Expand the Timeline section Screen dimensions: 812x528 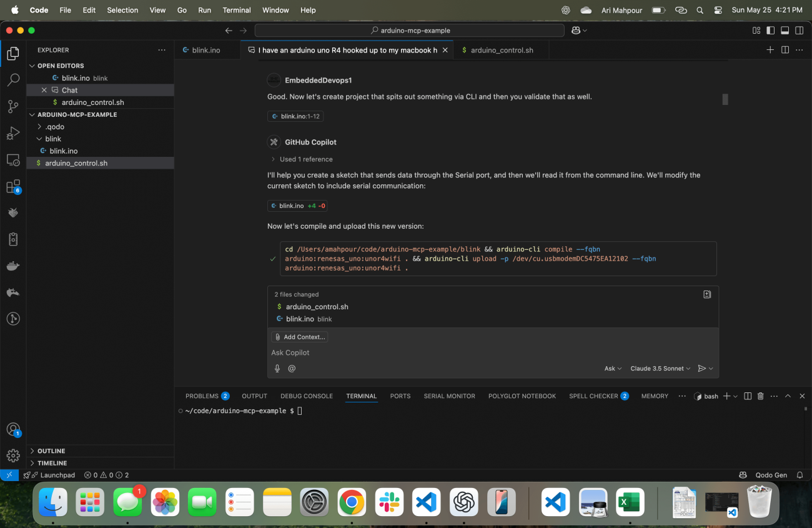click(x=32, y=463)
